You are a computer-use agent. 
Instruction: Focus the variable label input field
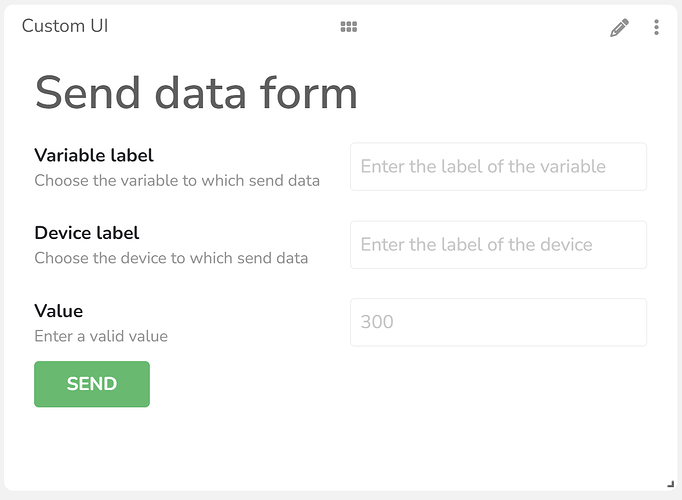pos(498,167)
